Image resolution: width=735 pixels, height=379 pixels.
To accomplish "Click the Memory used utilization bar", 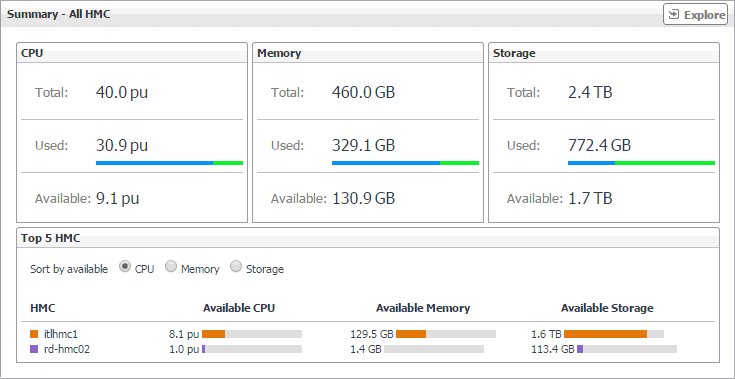I will 405,163.
